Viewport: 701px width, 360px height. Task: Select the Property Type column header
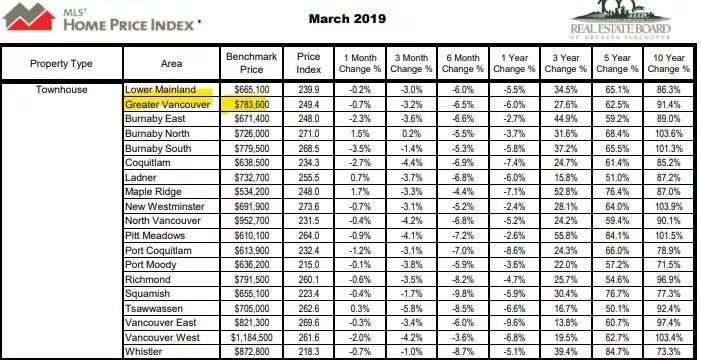(61, 64)
